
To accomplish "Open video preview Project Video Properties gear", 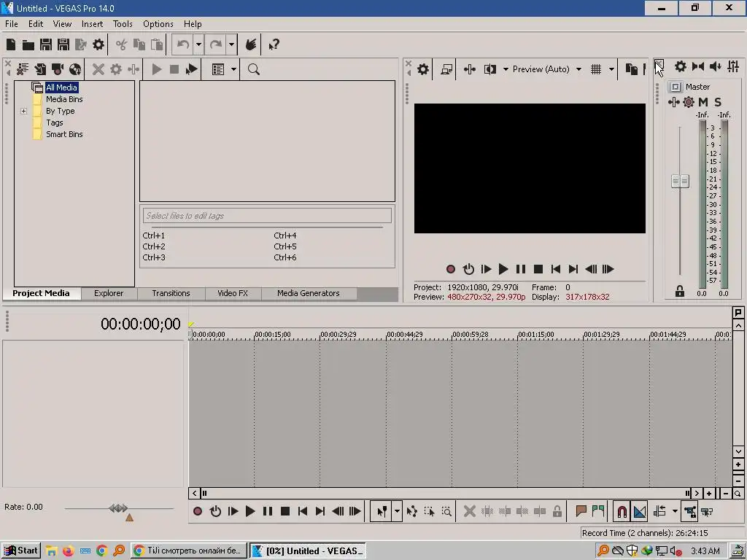I will click(x=423, y=69).
